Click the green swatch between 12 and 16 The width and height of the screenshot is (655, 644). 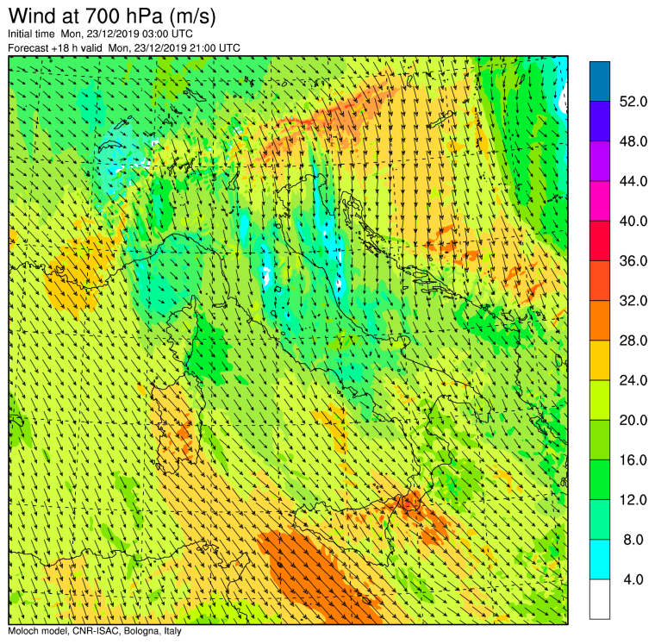click(x=600, y=479)
